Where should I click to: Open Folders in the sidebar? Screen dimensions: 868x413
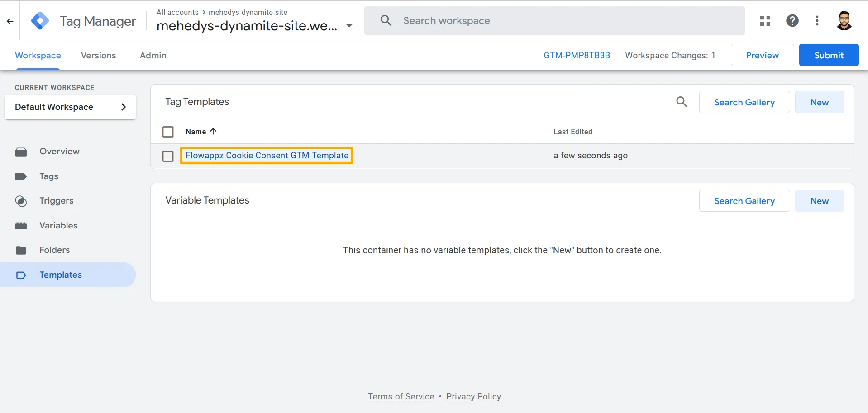(x=55, y=250)
